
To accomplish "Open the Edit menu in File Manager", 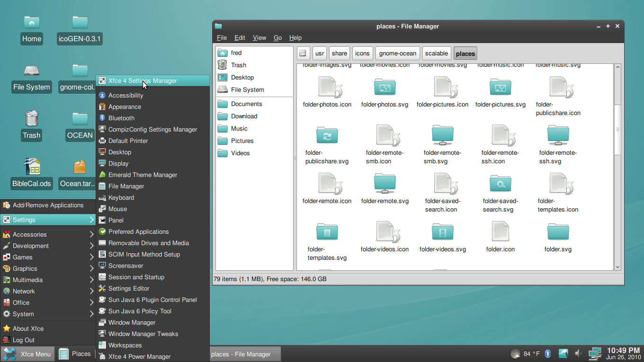I will click(240, 38).
